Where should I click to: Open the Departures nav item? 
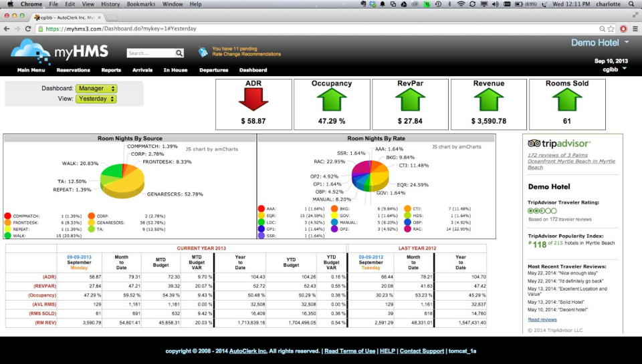pos(214,70)
